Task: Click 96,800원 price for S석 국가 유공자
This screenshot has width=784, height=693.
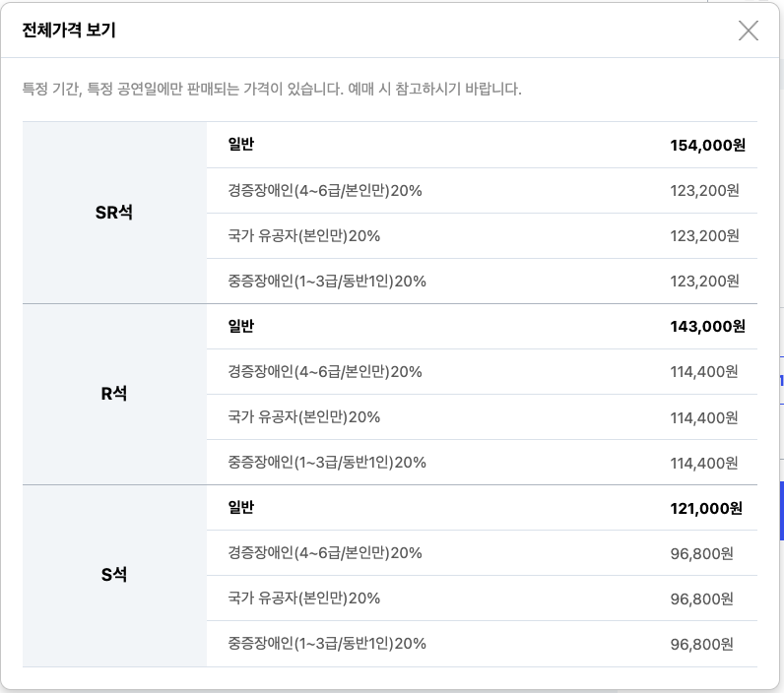Action: 702,598
